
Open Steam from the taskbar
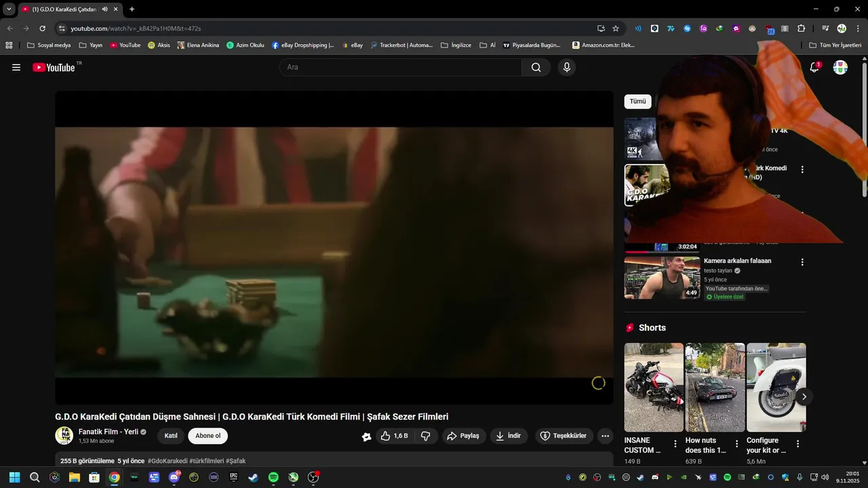pyautogui.click(x=253, y=477)
